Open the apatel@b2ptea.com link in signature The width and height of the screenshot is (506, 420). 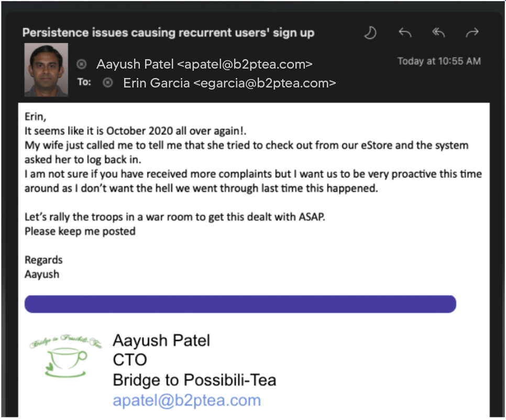pyautogui.click(x=186, y=401)
